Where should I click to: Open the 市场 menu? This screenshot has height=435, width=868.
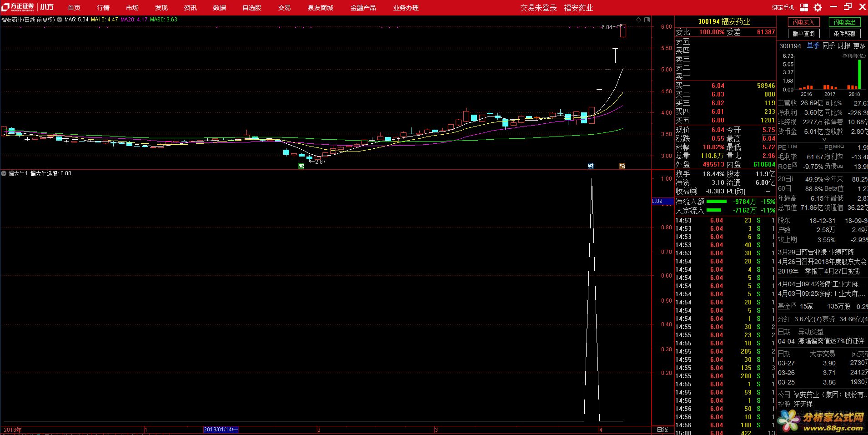coord(132,8)
